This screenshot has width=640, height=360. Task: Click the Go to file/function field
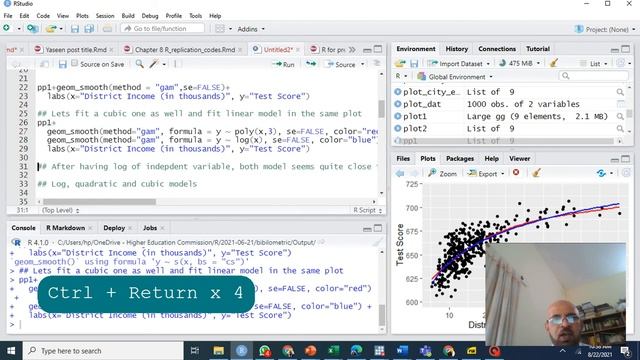(x=162, y=29)
